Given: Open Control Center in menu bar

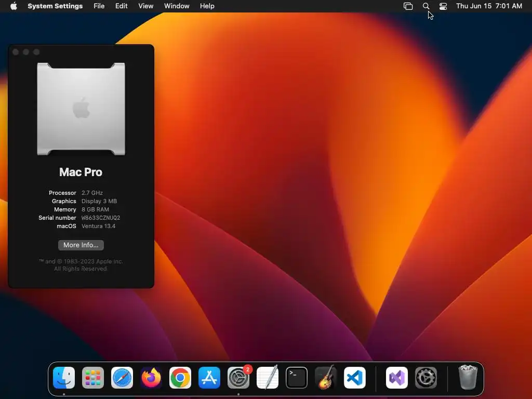Looking at the screenshot, I should (x=443, y=6).
